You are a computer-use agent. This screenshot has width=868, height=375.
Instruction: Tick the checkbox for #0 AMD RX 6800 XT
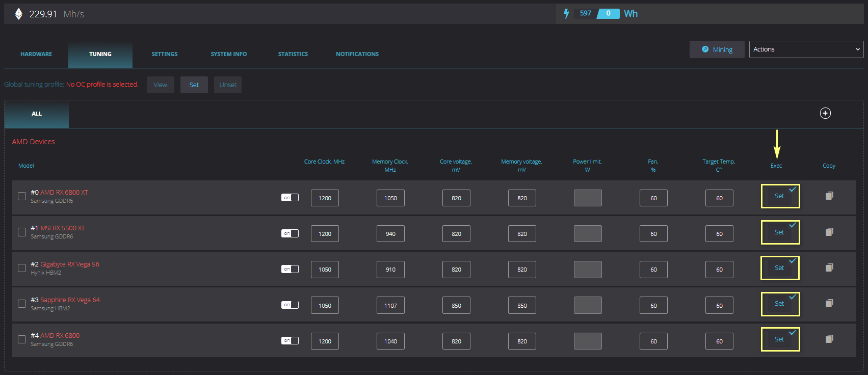pos(22,196)
